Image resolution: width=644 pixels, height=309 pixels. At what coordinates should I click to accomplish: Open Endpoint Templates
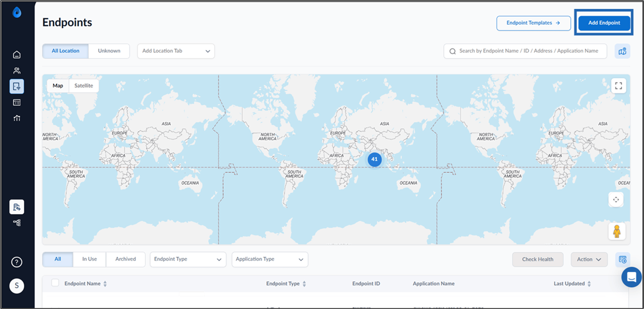(x=534, y=23)
